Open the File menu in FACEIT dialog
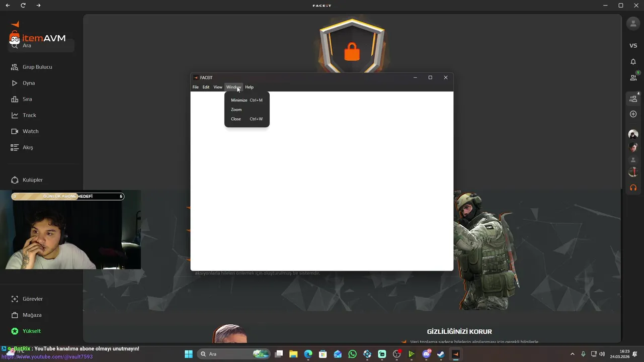The width and height of the screenshot is (644, 362). click(195, 87)
